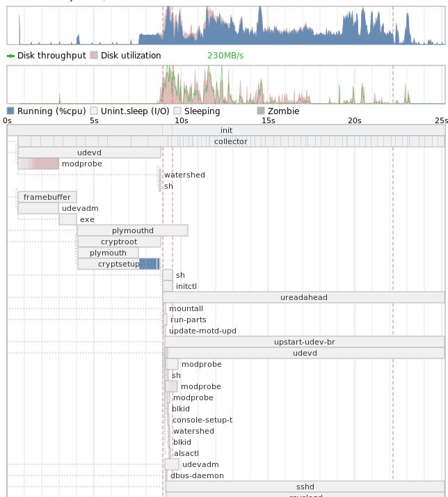Image resolution: width=448 pixels, height=497 pixels.
Task: Click the blue running segment of cryptsetup
Action: 149,264
